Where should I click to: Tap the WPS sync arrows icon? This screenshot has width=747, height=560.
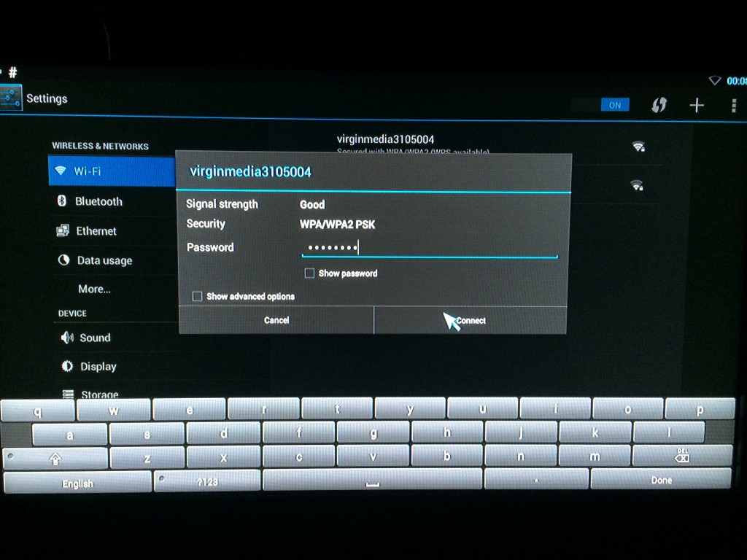point(659,105)
